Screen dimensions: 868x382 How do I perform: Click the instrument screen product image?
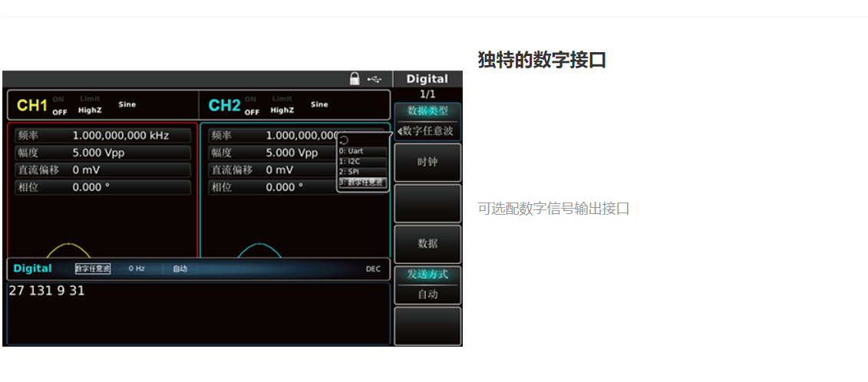pyautogui.click(x=233, y=209)
